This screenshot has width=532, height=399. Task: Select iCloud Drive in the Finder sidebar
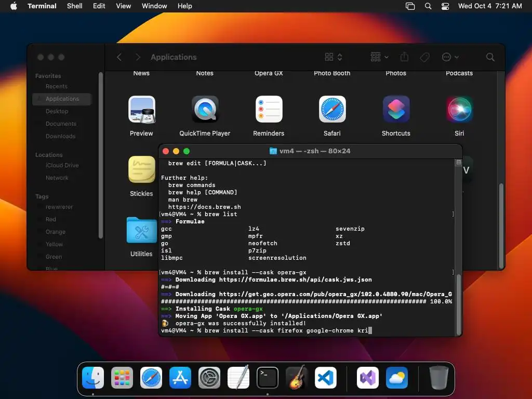point(62,165)
